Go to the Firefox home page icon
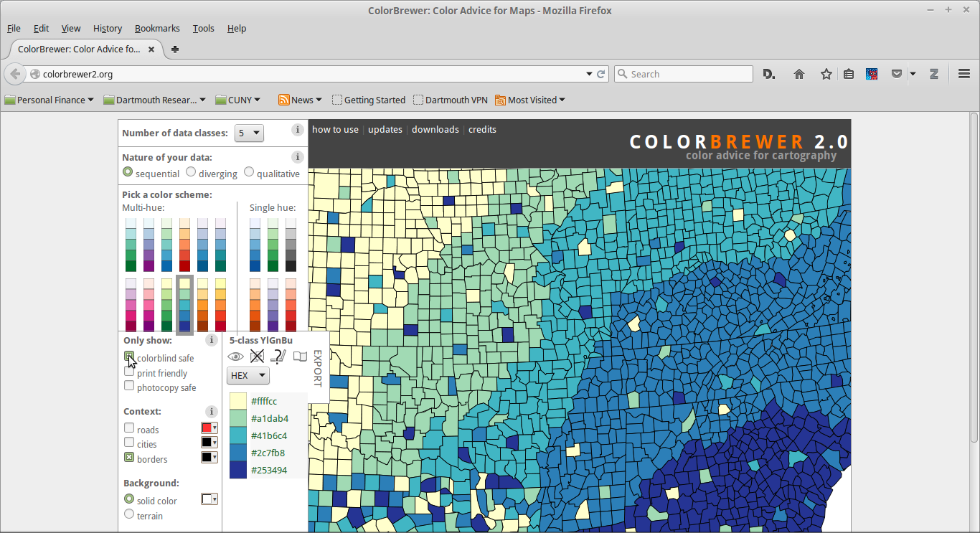Screen dimensions: 980x533 pos(799,74)
